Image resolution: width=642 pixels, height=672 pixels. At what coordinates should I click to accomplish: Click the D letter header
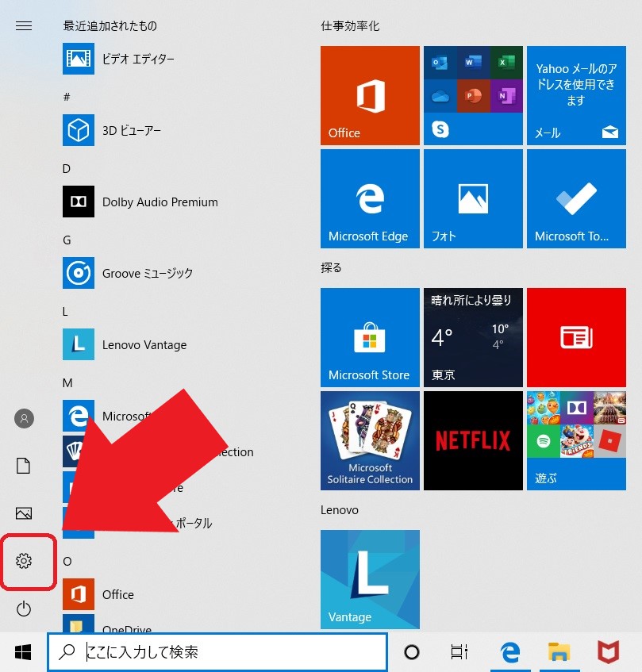67,168
